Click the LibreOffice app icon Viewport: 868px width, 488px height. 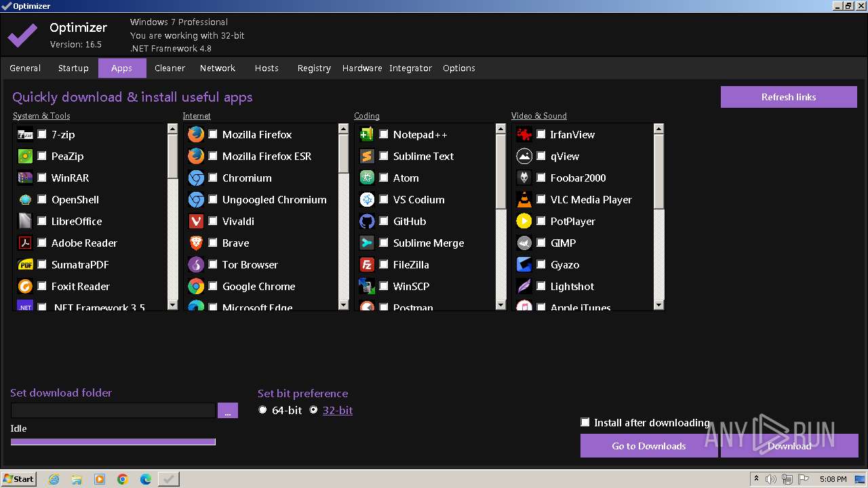(25, 221)
